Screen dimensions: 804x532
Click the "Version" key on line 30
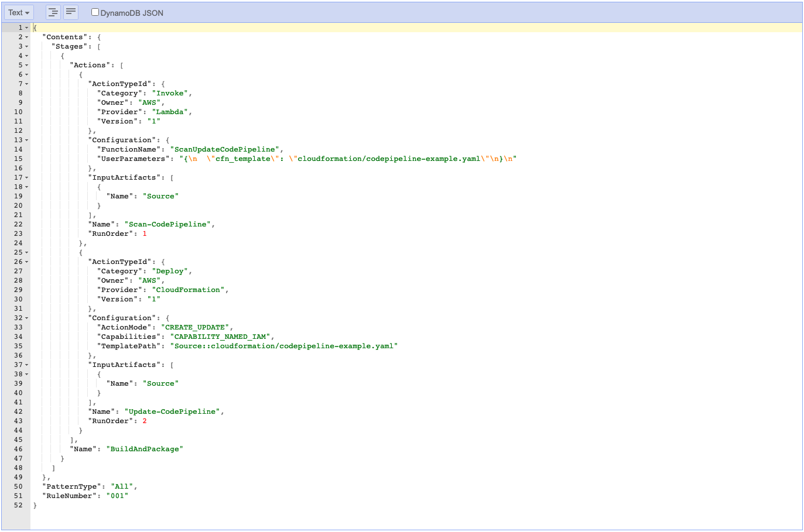coord(117,300)
